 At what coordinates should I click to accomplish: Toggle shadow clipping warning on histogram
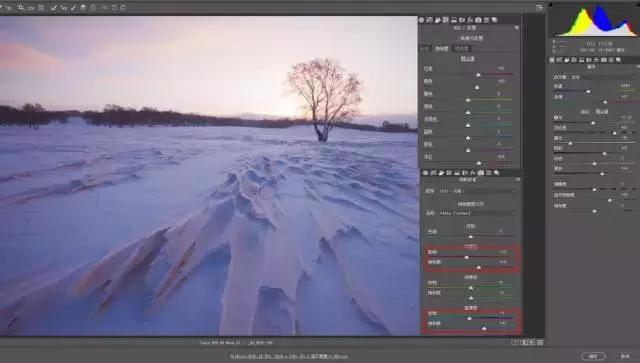551,5
